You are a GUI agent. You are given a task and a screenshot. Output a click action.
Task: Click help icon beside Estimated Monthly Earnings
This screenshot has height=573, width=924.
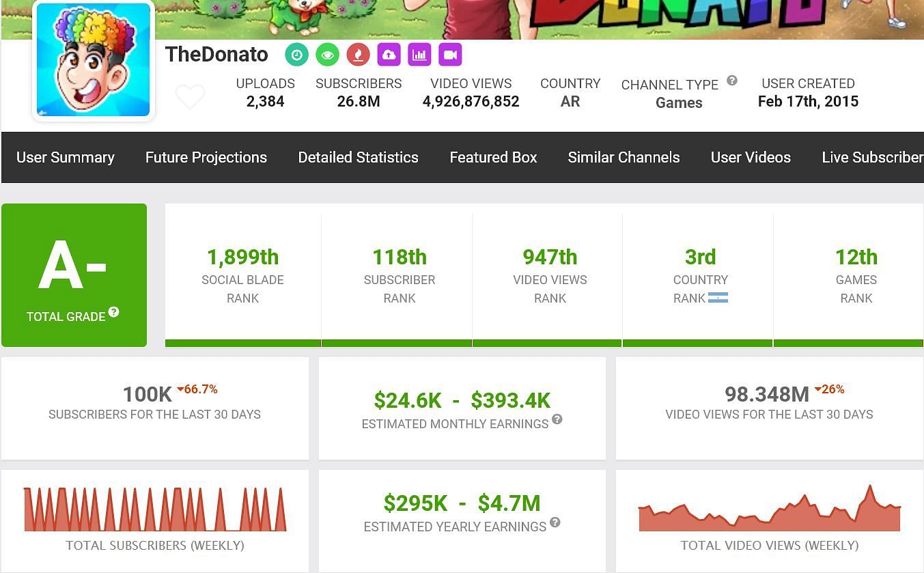pyautogui.click(x=557, y=419)
